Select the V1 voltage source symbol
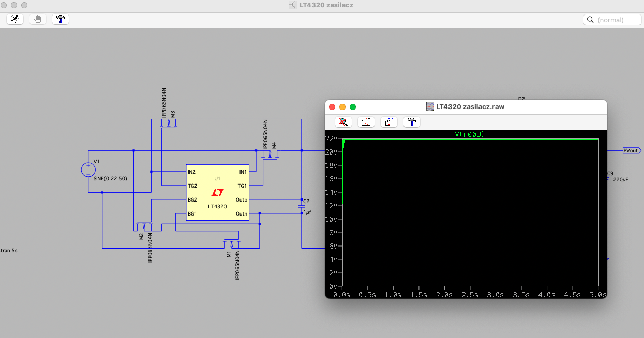The image size is (644, 338). tap(88, 170)
